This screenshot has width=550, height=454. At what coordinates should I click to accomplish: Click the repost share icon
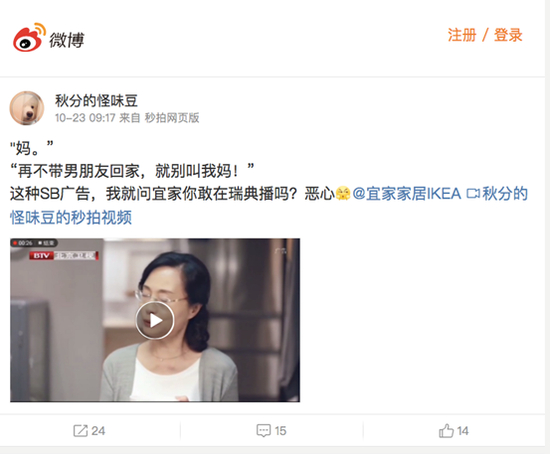[80, 430]
